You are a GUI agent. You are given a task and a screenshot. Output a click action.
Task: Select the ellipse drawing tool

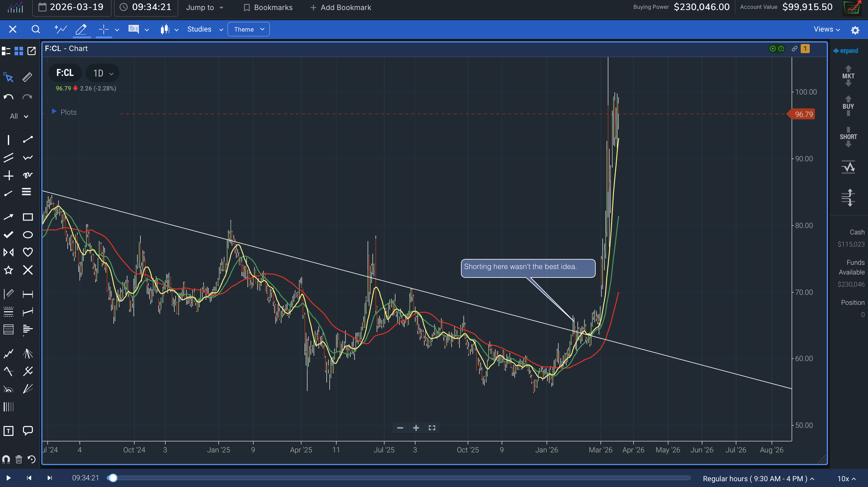click(x=28, y=235)
